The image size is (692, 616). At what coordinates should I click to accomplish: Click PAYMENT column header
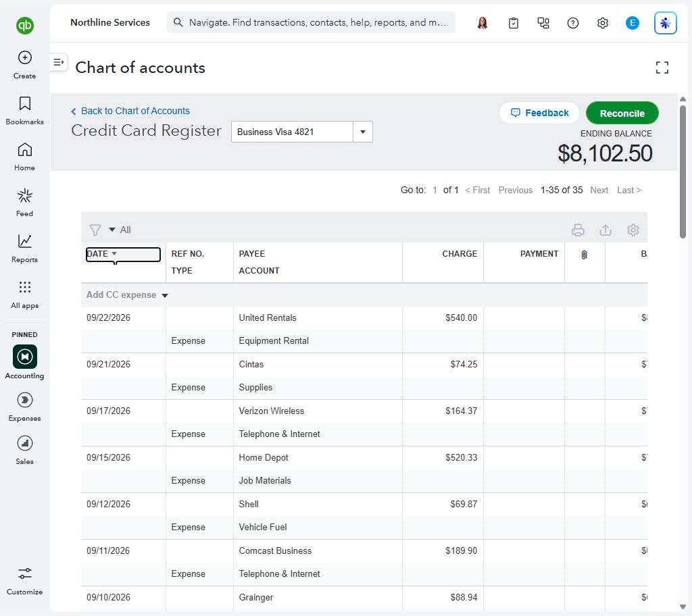(x=539, y=254)
